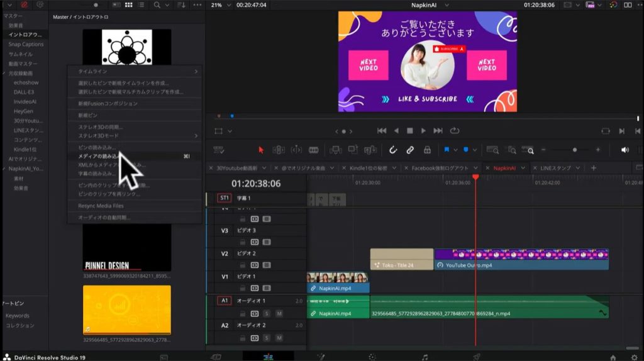This screenshot has width=644, height=361.
Task: Solo the オーディオ 2 track
Action: [x=267, y=338]
